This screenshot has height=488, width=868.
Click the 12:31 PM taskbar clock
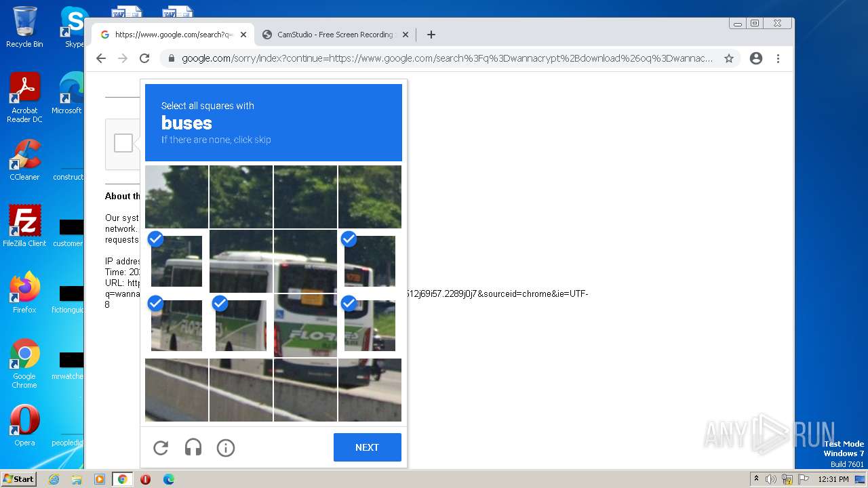(833, 479)
